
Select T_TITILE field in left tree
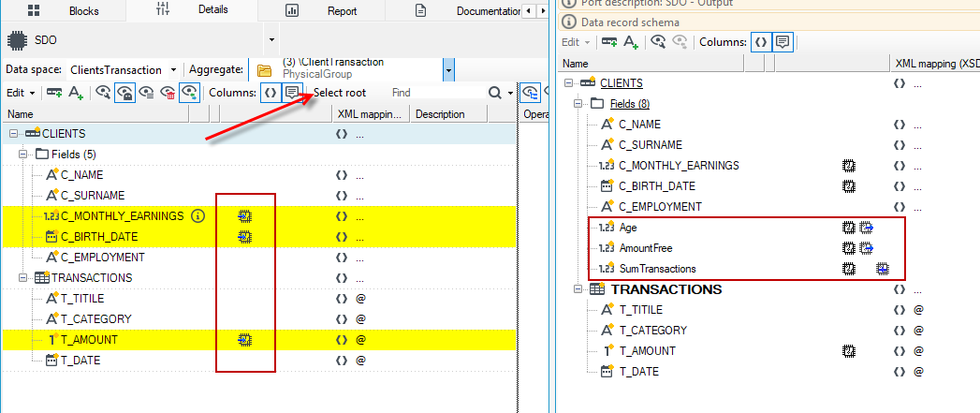click(81, 299)
